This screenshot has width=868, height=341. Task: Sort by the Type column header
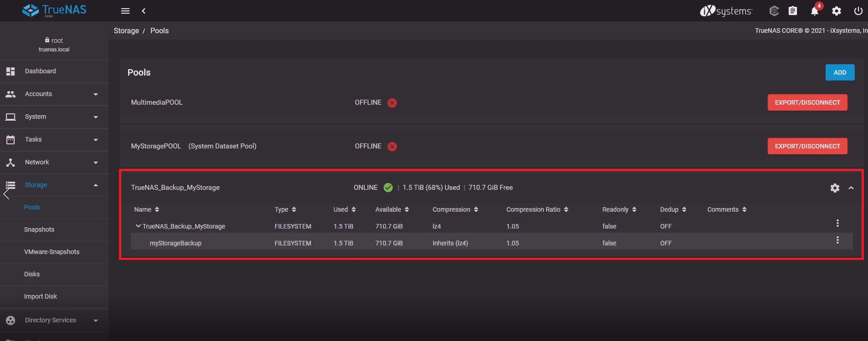click(285, 209)
